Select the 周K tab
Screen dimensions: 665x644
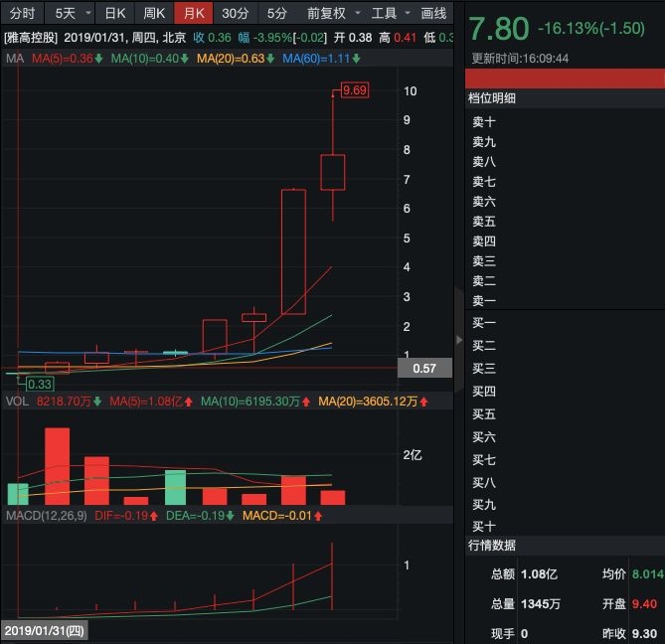[x=154, y=13]
